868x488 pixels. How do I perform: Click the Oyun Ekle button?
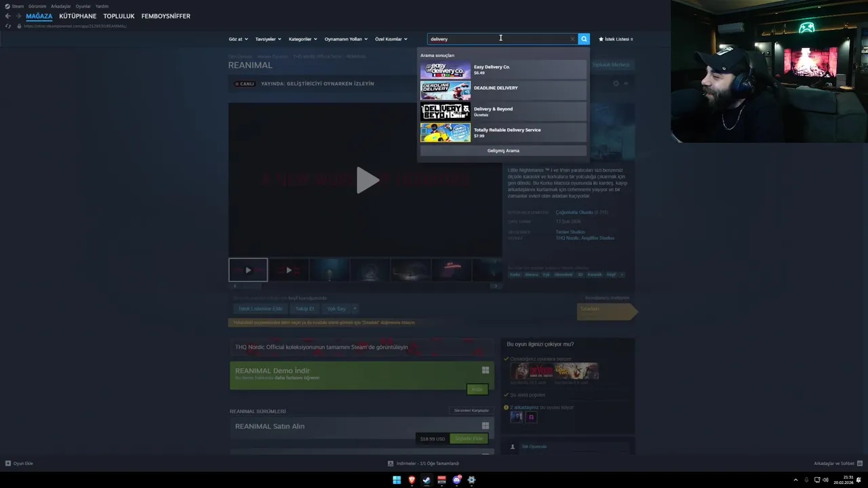point(19,464)
